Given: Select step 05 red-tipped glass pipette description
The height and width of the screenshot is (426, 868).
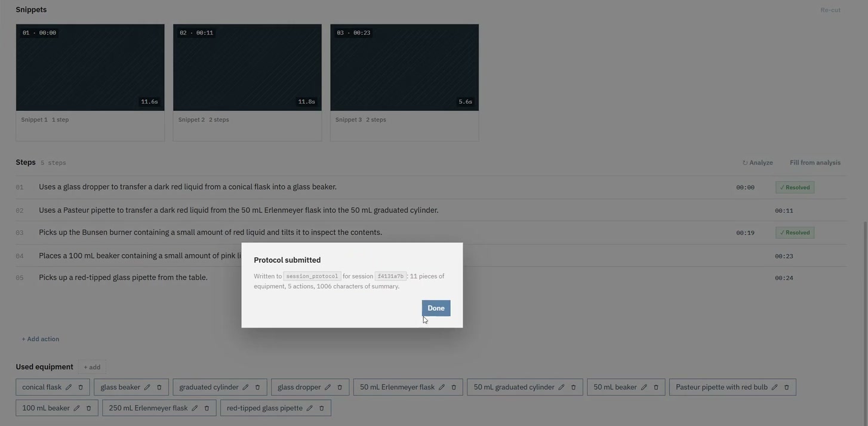Looking at the screenshot, I should 123,277.
